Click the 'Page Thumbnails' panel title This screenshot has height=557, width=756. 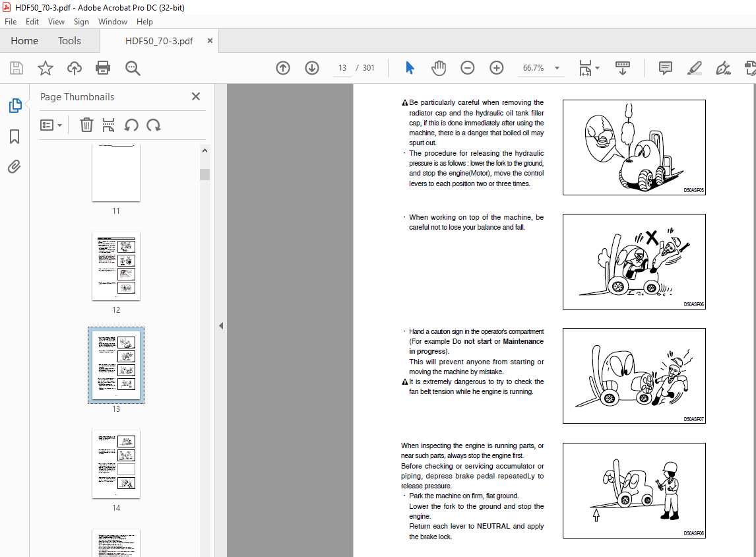point(77,97)
